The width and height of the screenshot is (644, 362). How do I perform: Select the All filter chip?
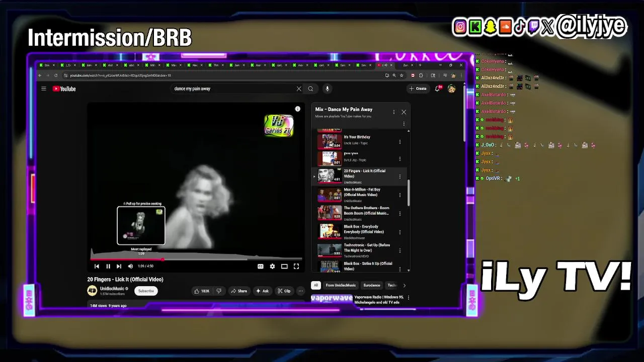tap(316, 285)
